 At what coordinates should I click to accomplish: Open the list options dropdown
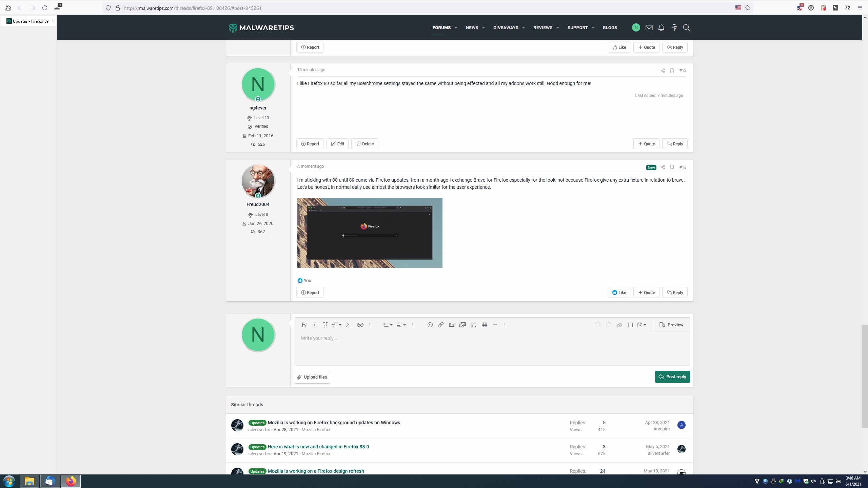(388, 325)
